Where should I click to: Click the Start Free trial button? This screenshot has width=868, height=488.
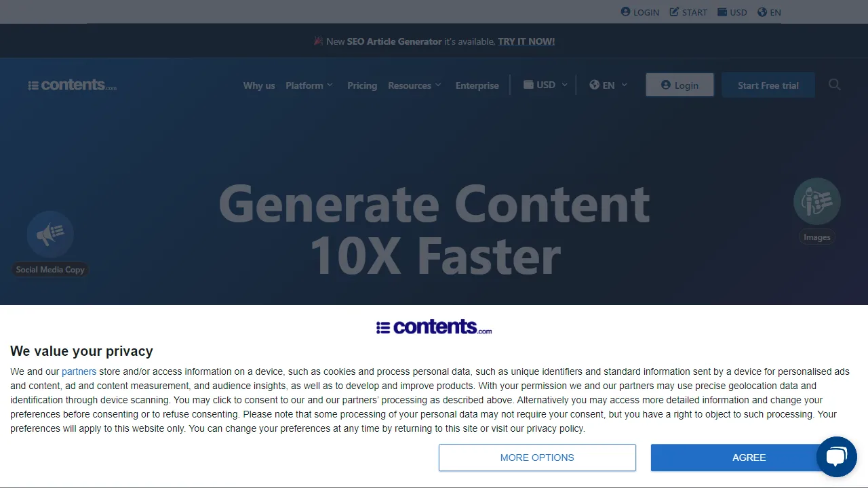pyautogui.click(x=768, y=85)
